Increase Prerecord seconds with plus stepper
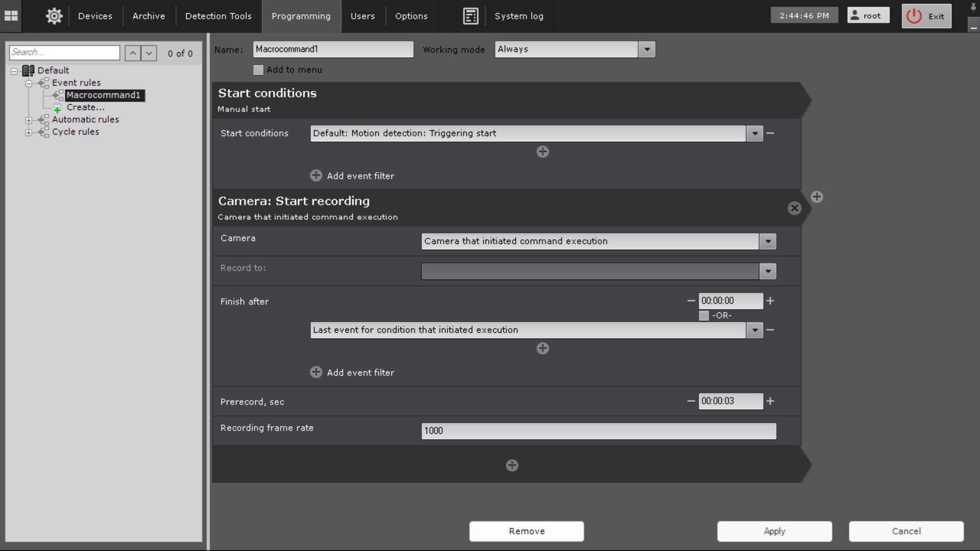The width and height of the screenshot is (980, 551). point(770,401)
